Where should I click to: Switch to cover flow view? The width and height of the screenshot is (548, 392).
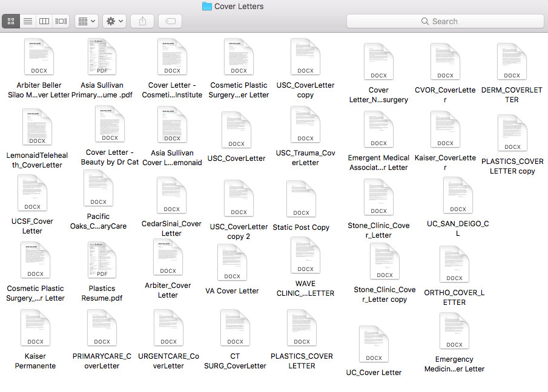point(61,21)
